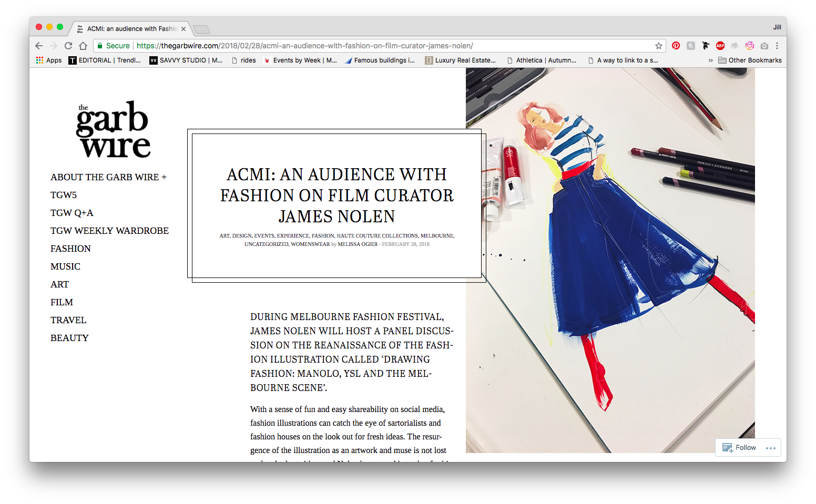816x504 pixels.
Task: Click the DESIGN category link
Action: tap(242, 236)
